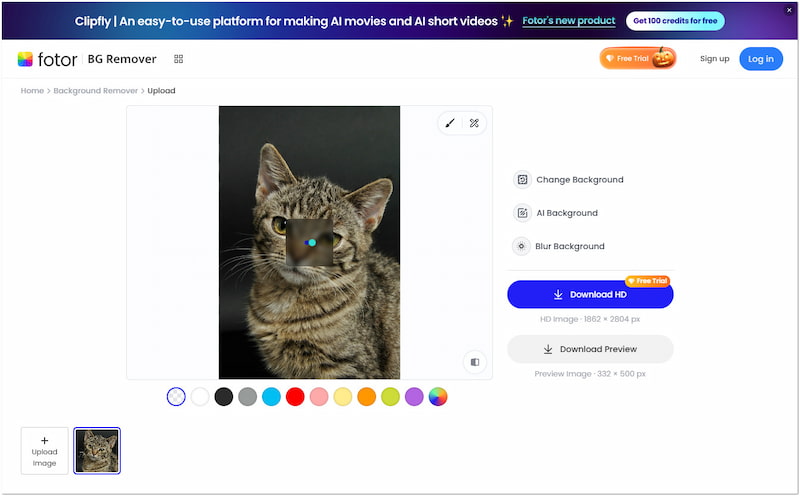Open Background Remover breadcrumb link
800x496 pixels.
coord(96,91)
